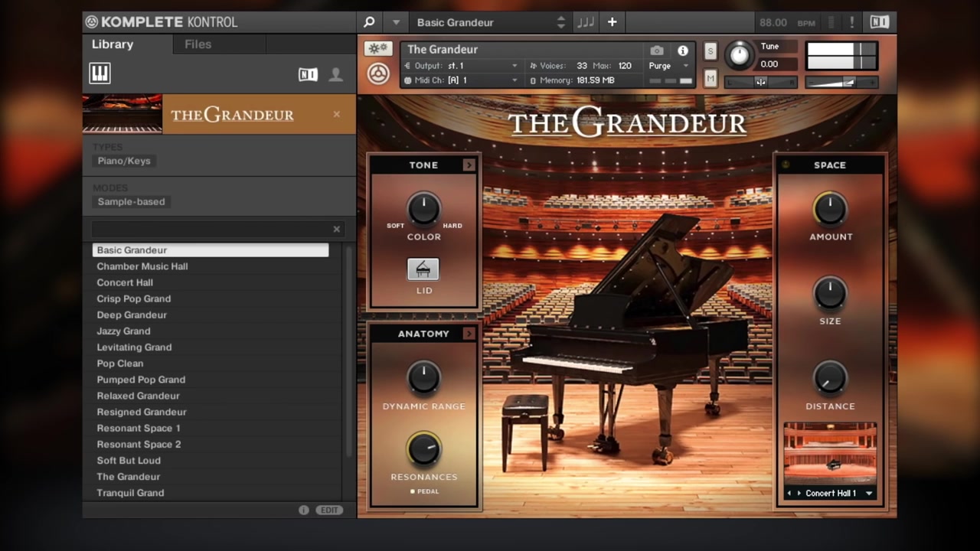Toggle the piano LID button

(x=423, y=269)
